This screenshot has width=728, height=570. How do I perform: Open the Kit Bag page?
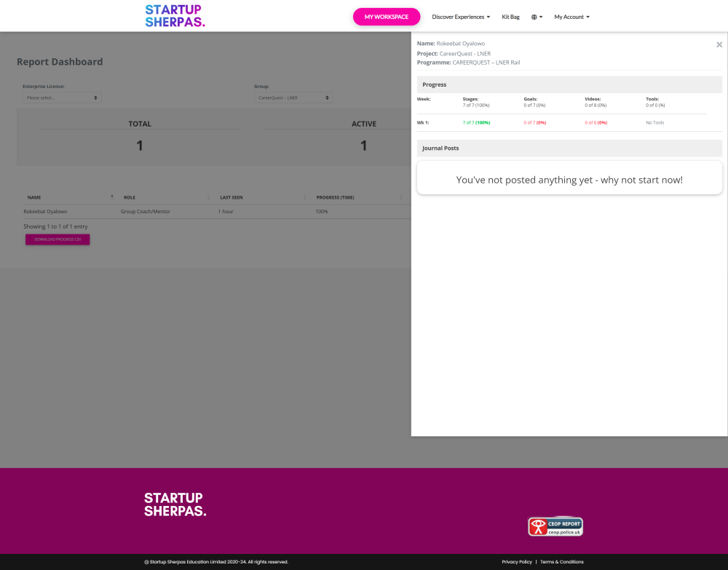coord(510,17)
